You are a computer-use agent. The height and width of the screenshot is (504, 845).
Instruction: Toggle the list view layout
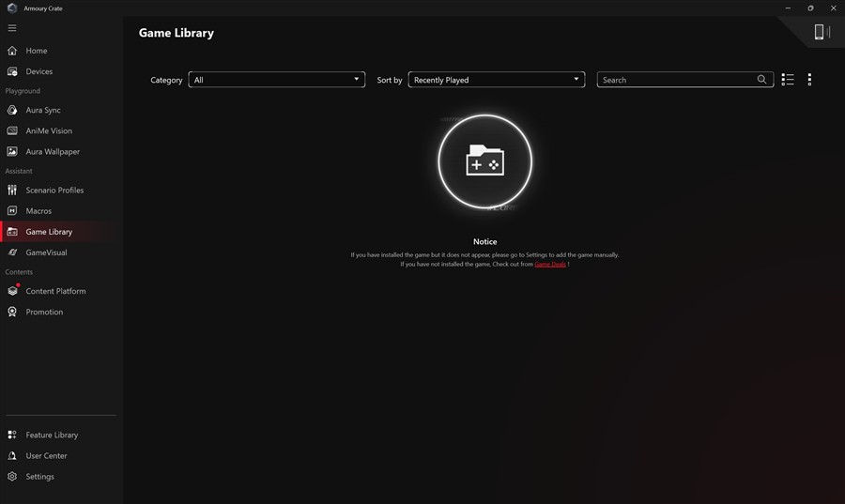(x=788, y=80)
